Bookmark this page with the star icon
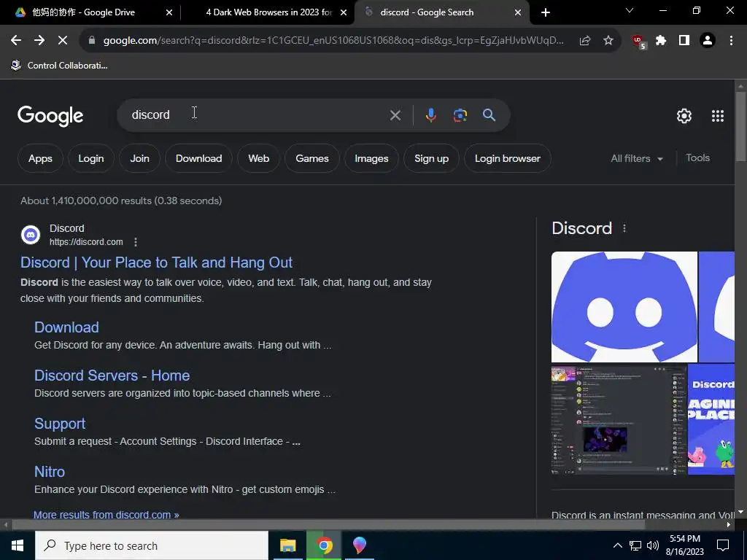 coord(608,41)
